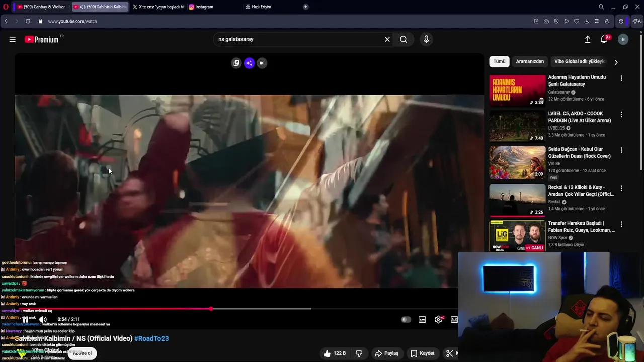Open Adanmış Hayatların Umudu thumbnail
Image resolution: width=644 pixels, height=362 pixels.
click(517, 90)
